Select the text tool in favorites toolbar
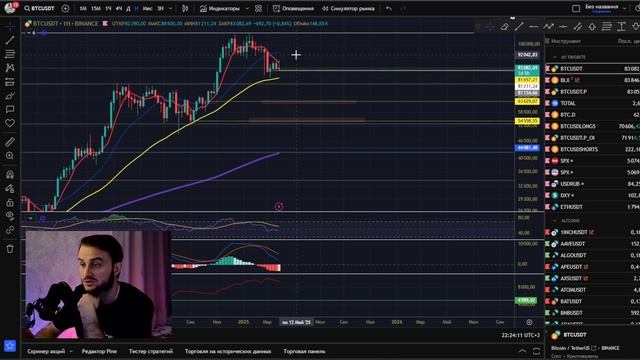This screenshot has width=640, height=360. point(621,27)
